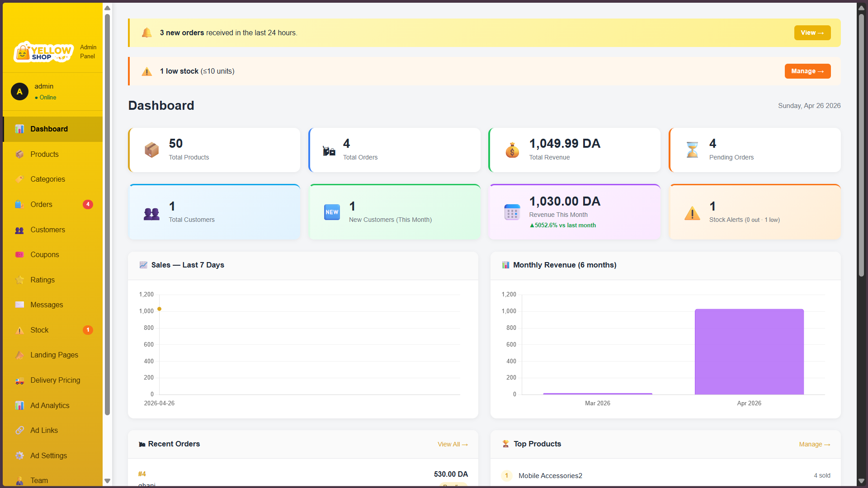Click the calendar icon on Revenue This Month
The image size is (868, 488).
512,212
